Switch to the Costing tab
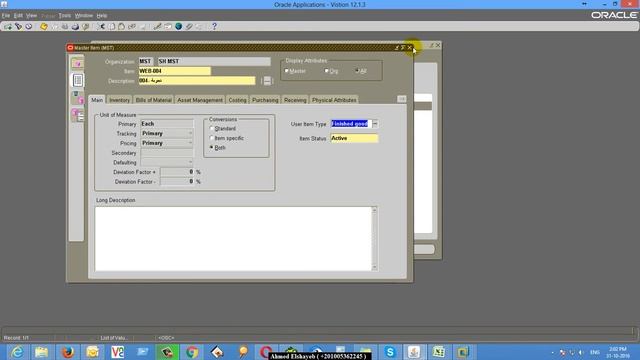The height and width of the screenshot is (360, 640). (237, 100)
